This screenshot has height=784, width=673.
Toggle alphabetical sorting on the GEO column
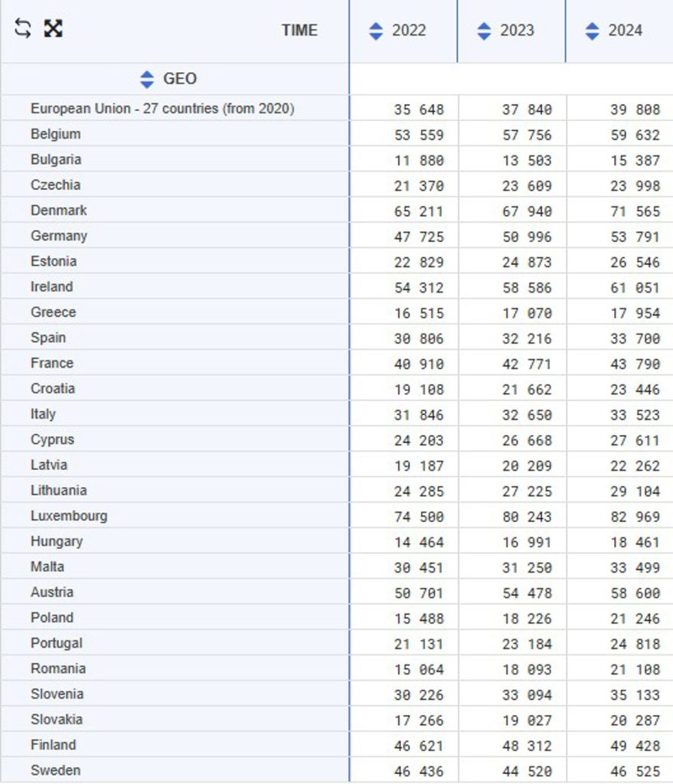point(147,78)
